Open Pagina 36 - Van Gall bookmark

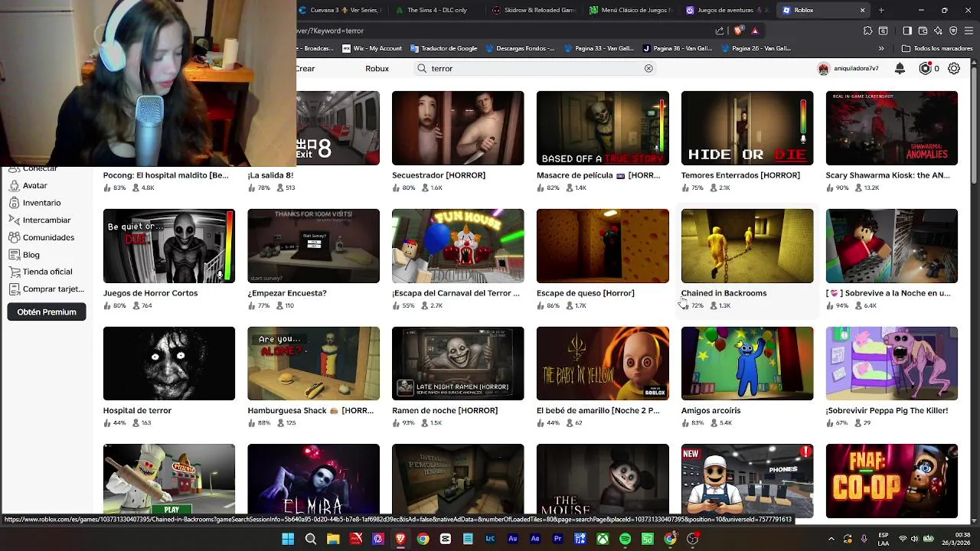(678, 48)
